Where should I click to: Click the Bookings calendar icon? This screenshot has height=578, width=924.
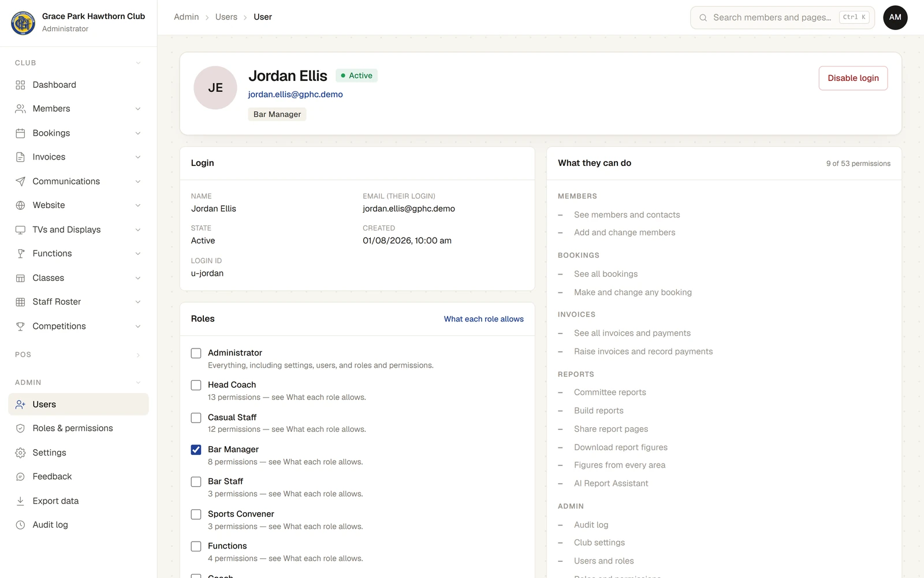[x=20, y=133]
